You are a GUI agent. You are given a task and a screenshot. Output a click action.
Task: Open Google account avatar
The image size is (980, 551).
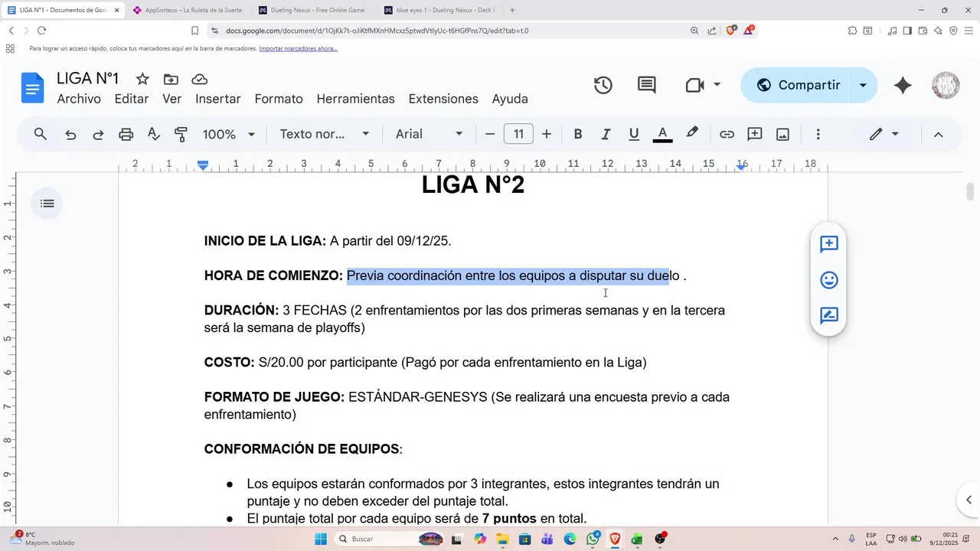(946, 85)
